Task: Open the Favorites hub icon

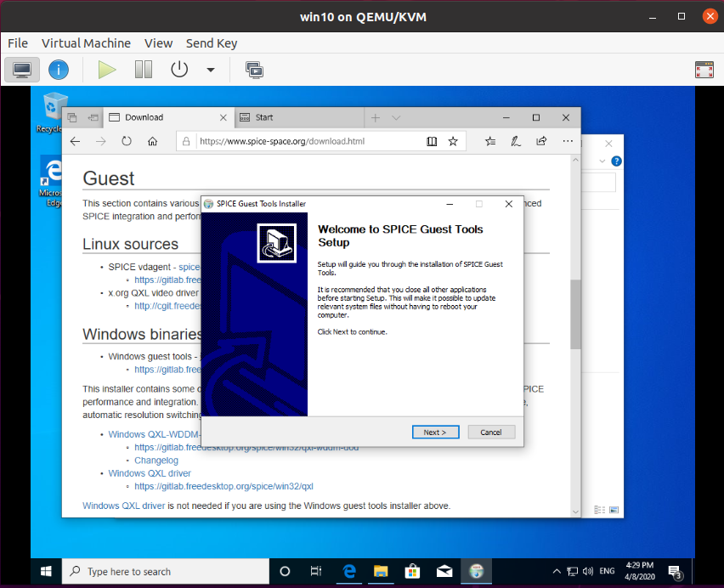Action: [490, 141]
